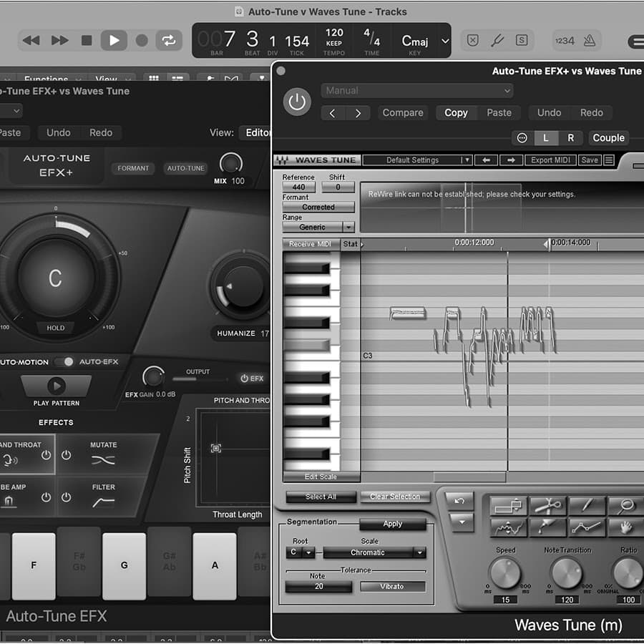Open the View menu

[x=106, y=79]
